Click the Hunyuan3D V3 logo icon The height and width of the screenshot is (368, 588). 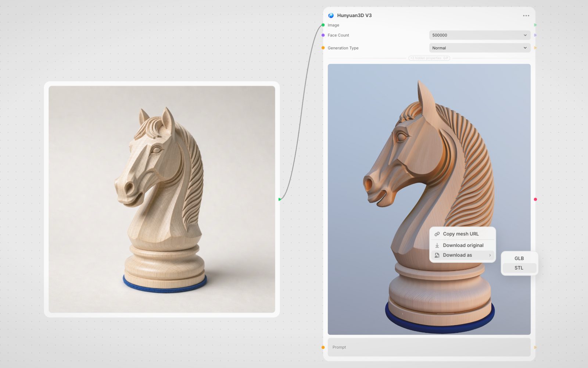click(331, 15)
